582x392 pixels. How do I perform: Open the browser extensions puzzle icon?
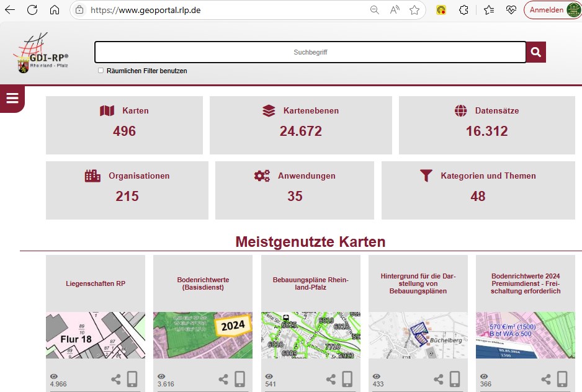click(463, 10)
